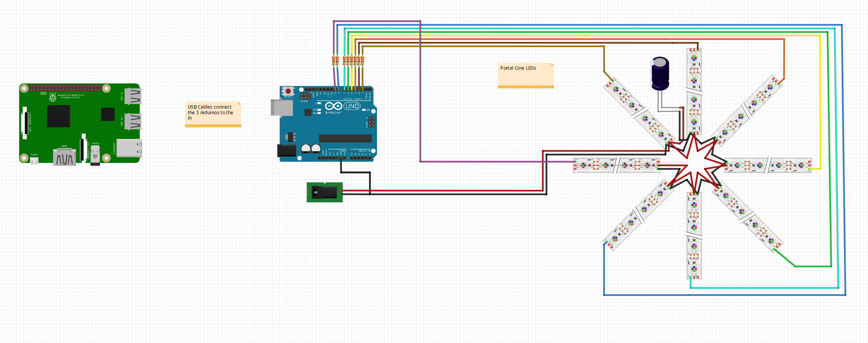Select the upper USB 2x port on the Pi
The height and width of the screenshot is (343, 868).
[x=133, y=96]
